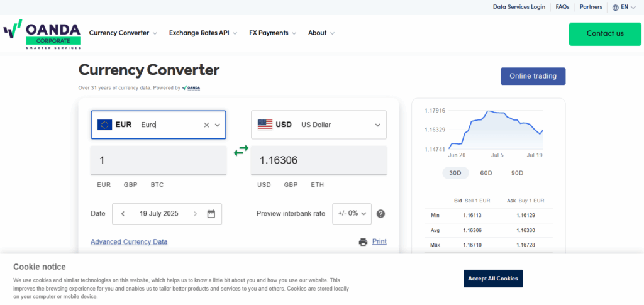This screenshot has height=305, width=644.
Task: Choose ETH quick option under target amount
Action: click(318, 185)
